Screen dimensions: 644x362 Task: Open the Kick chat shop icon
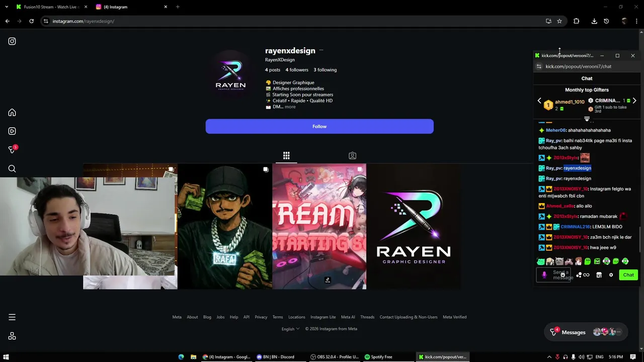tap(599, 275)
